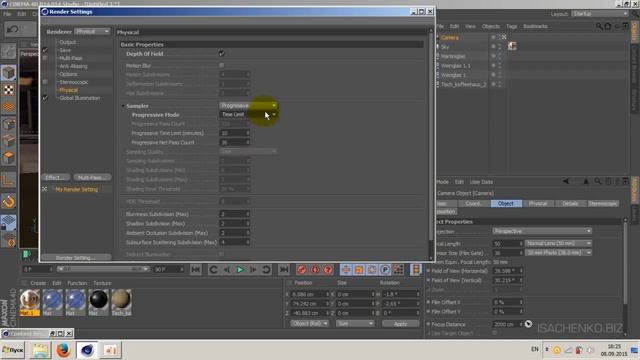Viewport: 640px width, 360px height.
Task: Select the Model mode cube icon
Action: point(9,73)
